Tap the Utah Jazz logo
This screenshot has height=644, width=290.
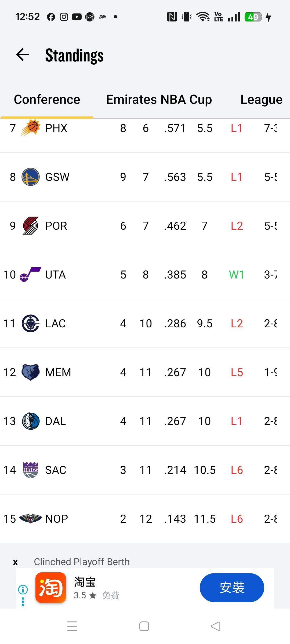pos(30,275)
